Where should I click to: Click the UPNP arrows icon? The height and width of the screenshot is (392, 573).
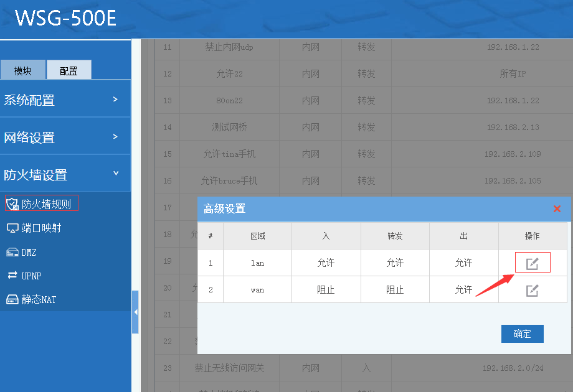[12, 275]
